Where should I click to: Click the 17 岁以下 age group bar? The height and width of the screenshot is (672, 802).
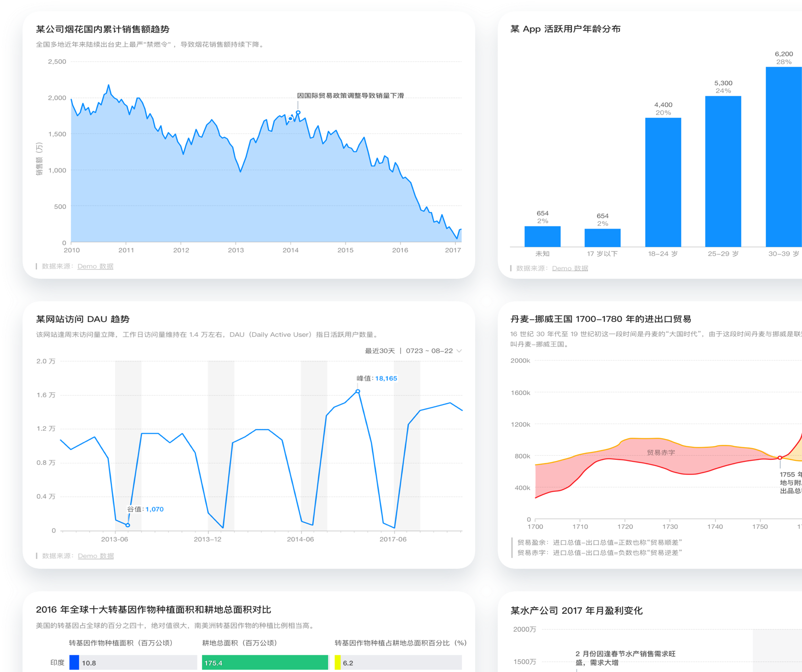(602, 238)
